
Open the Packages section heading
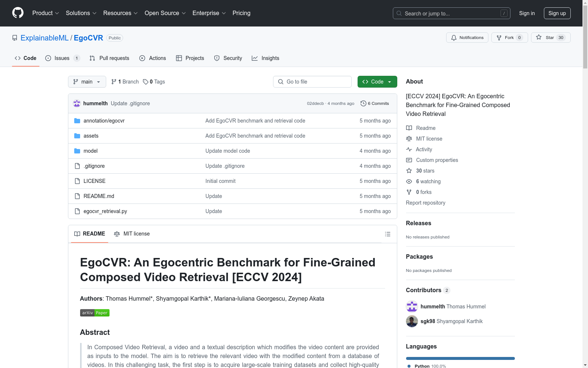pyautogui.click(x=419, y=256)
